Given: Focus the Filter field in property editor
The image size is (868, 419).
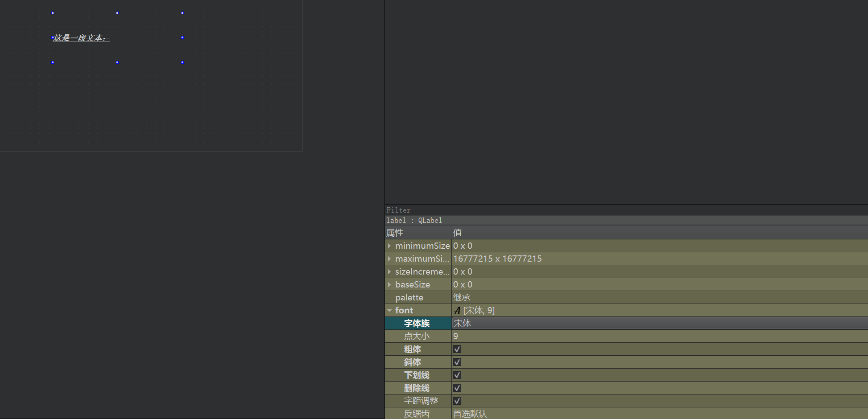Looking at the screenshot, I should [x=626, y=210].
